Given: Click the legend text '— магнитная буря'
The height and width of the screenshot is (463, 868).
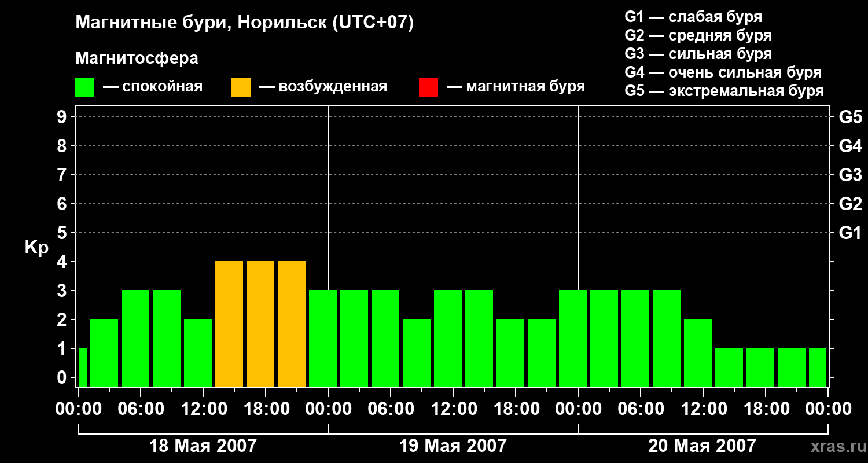Looking at the screenshot, I should [x=516, y=87].
